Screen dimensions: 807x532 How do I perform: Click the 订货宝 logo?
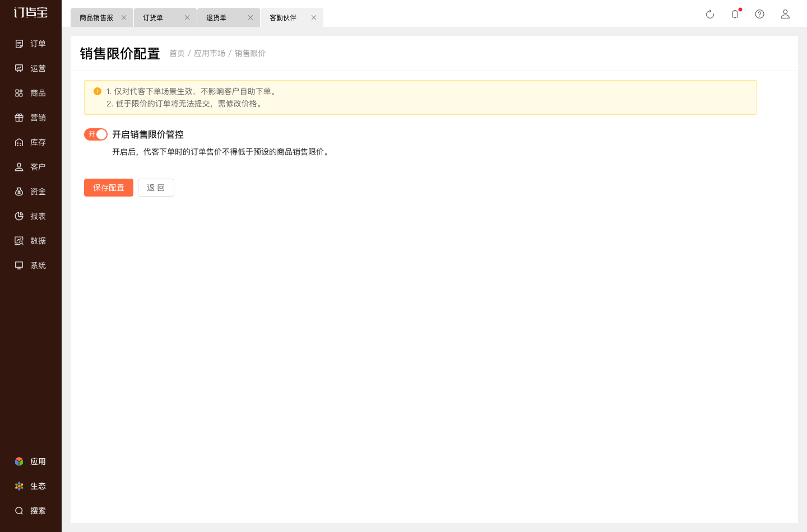(31, 12)
